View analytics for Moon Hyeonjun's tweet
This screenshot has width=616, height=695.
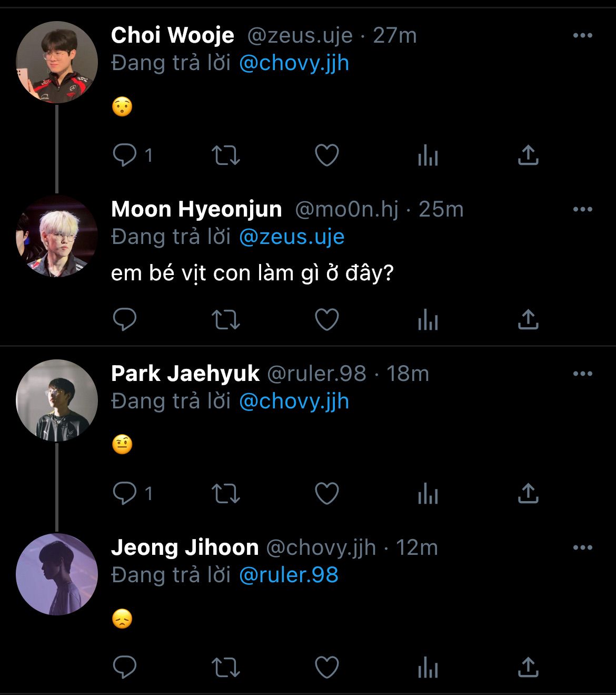[428, 319]
